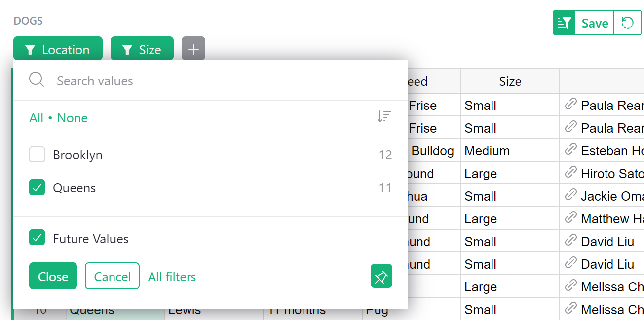644x320 pixels.
Task: Pin the filter popup with the pin icon
Action: [x=381, y=276]
